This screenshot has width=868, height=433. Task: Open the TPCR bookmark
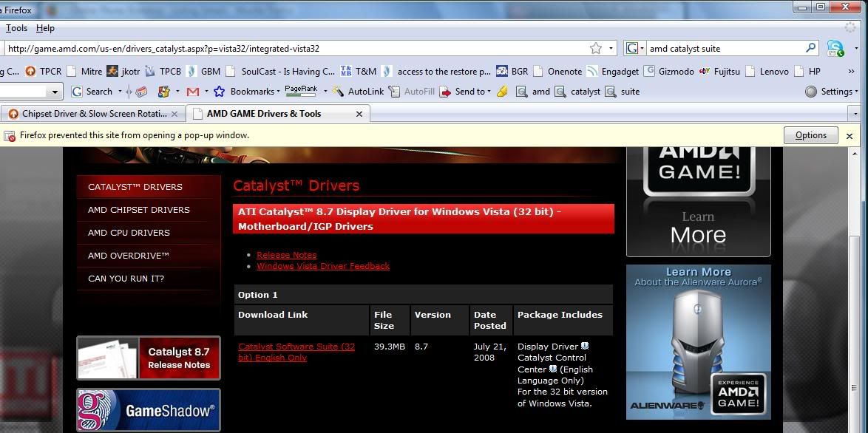click(x=44, y=72)
